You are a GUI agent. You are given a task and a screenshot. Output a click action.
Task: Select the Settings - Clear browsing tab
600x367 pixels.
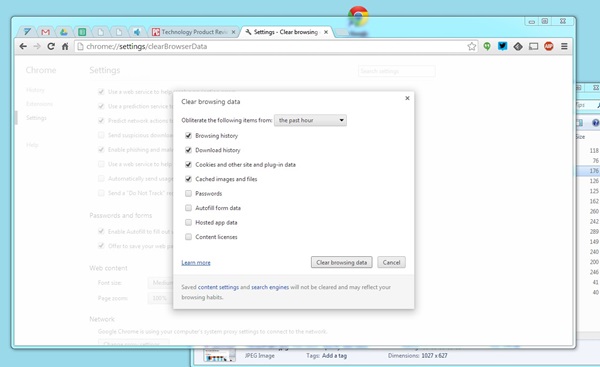tap(286, 32)
